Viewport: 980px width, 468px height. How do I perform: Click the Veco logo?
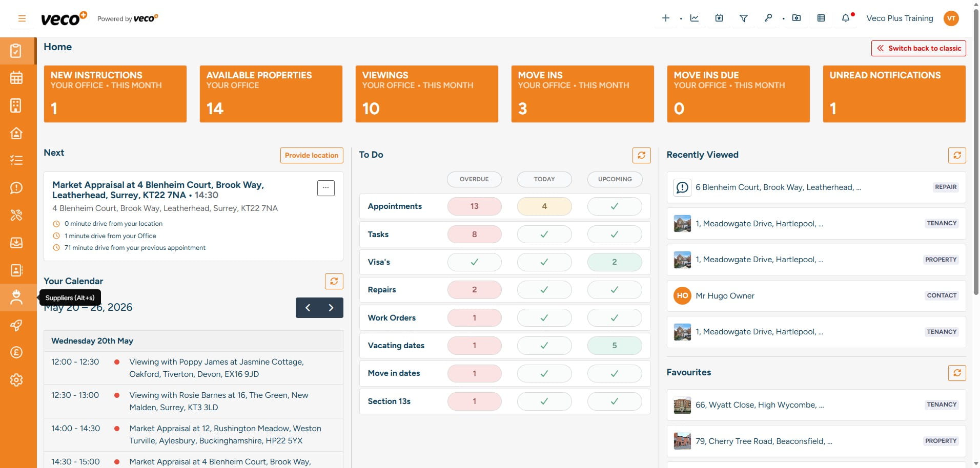[x=64, y=19]
